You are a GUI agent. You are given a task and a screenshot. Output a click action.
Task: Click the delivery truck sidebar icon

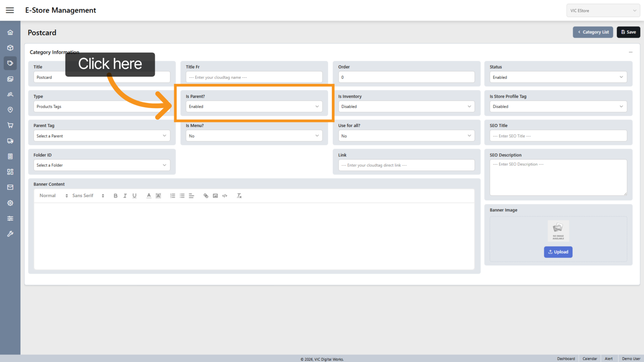pyautogui.click(x=10, y=141)
